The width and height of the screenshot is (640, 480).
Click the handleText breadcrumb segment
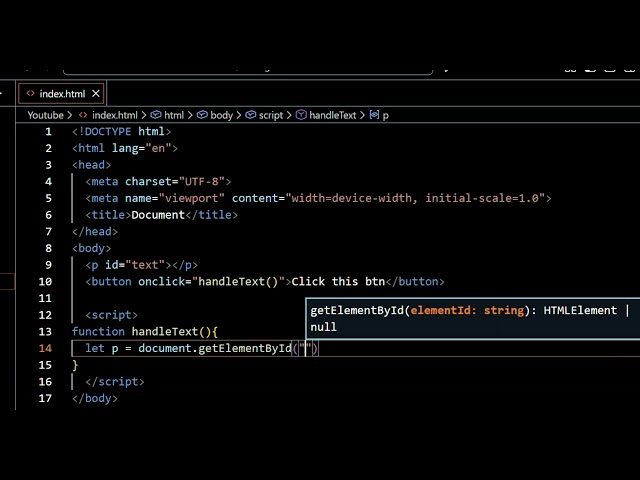[x=333, y=116]
